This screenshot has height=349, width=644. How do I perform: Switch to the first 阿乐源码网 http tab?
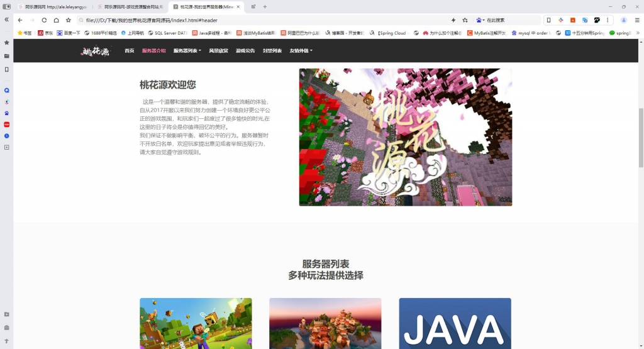coord(53,7)
